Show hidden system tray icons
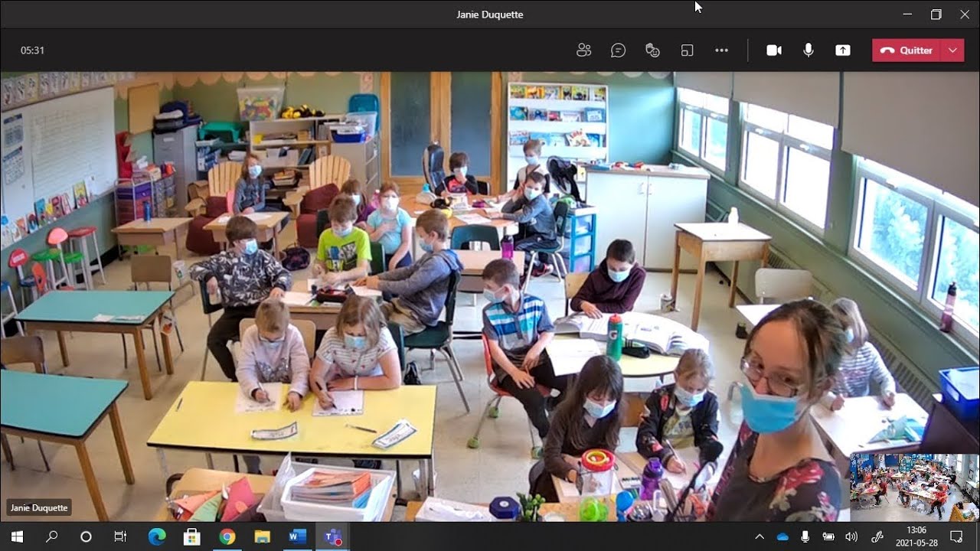The width and height of the screenshot is (980, 551). [759, 537]
